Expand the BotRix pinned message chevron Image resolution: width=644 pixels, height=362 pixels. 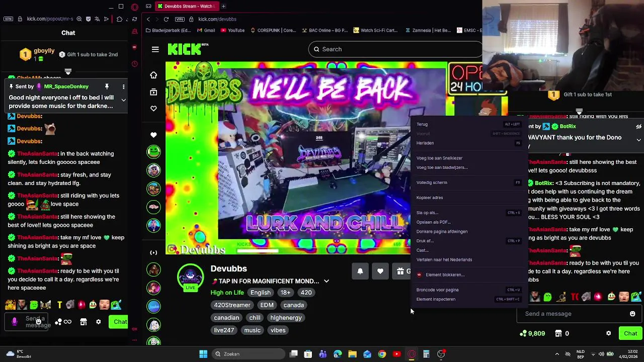638,140
